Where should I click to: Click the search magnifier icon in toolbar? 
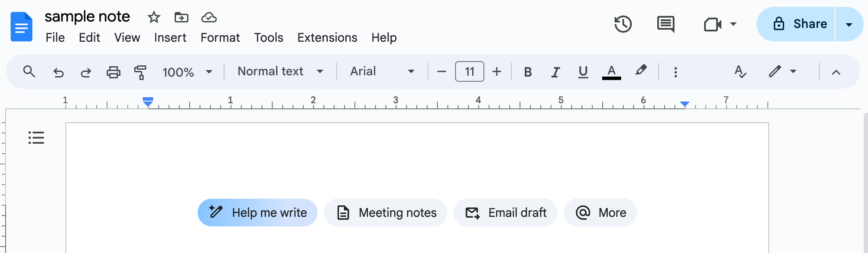pyautogui.click(x=29, y=71)
